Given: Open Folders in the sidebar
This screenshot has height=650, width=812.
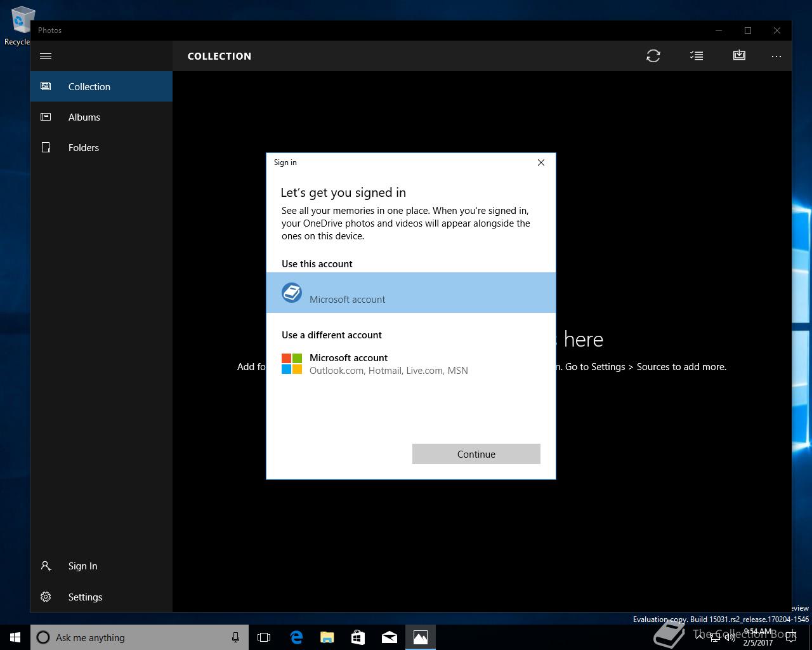Looking at the screenshot, I should click(101, 147).
